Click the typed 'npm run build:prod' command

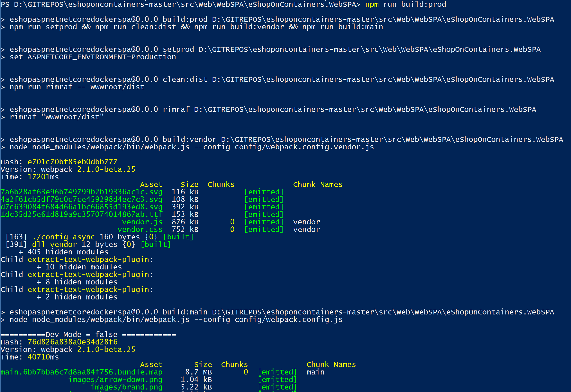[x=405, y=4]
